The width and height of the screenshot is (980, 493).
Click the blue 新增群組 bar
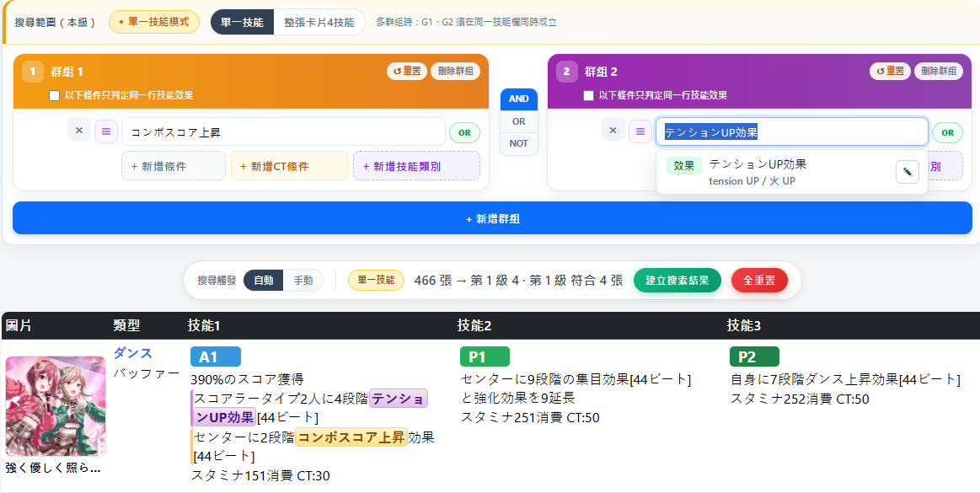tap(492, 218)
